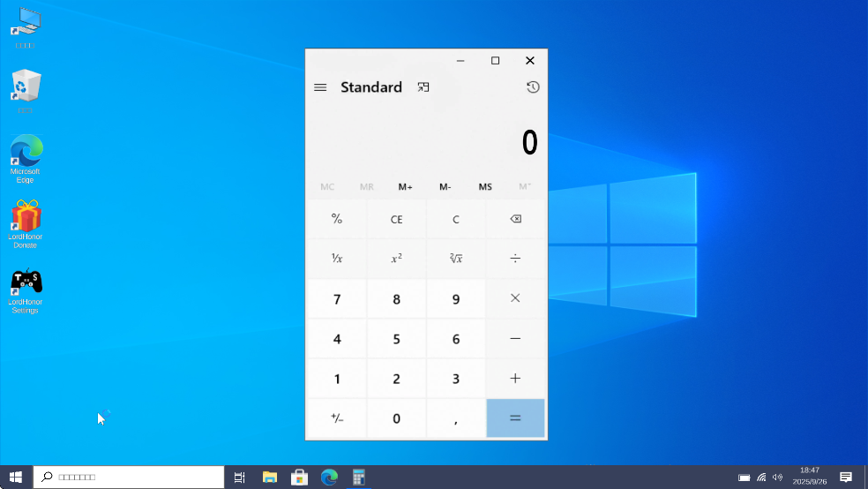Click the x squared key

pyautogui.click(x=396, y=259)
